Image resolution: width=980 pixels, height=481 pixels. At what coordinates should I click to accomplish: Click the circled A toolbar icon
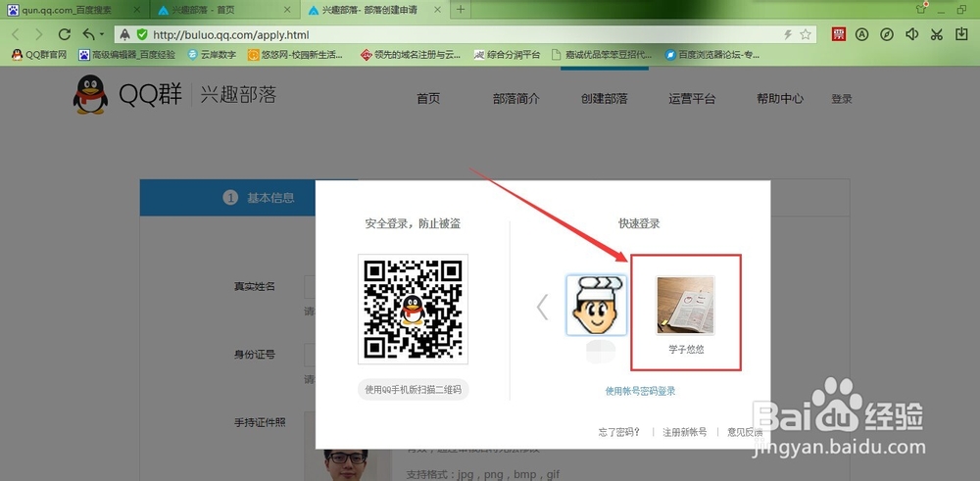click(x=862, y=34)
